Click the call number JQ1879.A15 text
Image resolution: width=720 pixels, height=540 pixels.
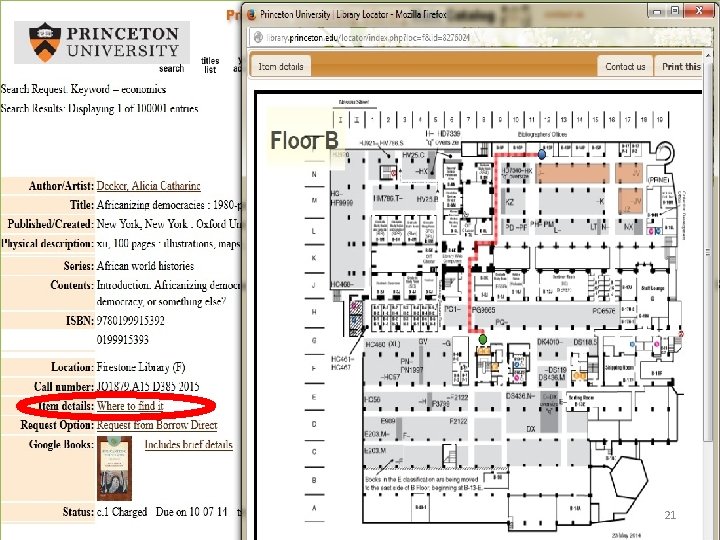[148, 386]
